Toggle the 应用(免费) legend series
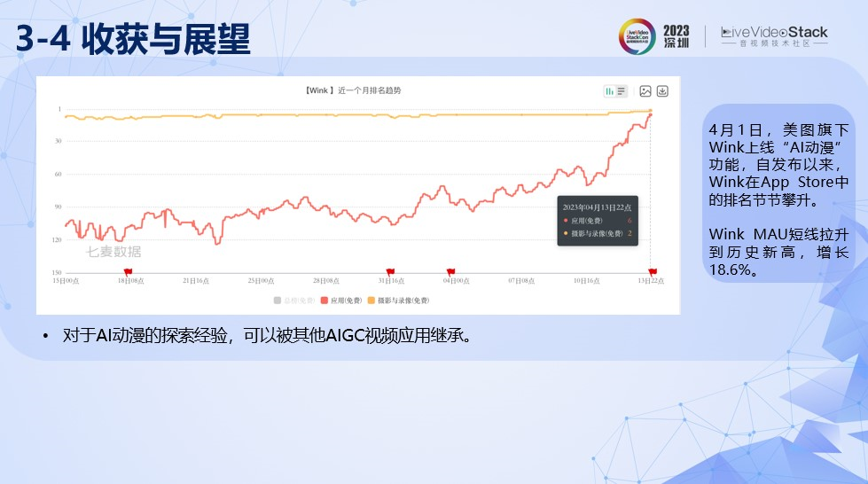The image size is (868, 484). point(341,301)
